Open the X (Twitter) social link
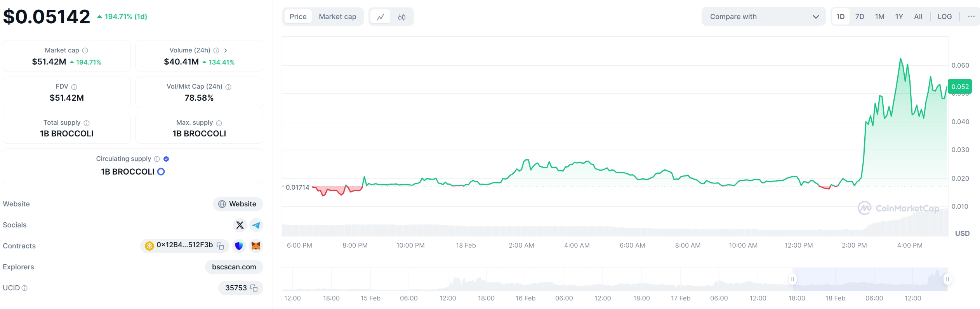 point(240,225)
